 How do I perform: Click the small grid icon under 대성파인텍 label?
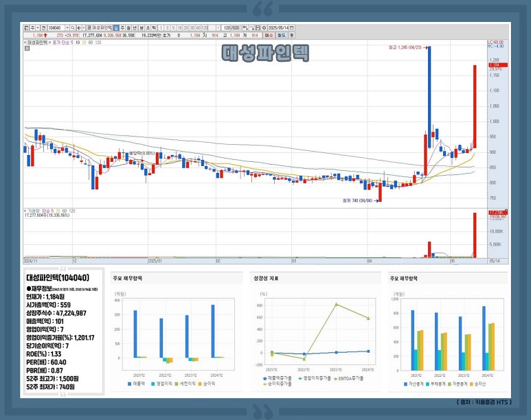click(x=27, y=49)
